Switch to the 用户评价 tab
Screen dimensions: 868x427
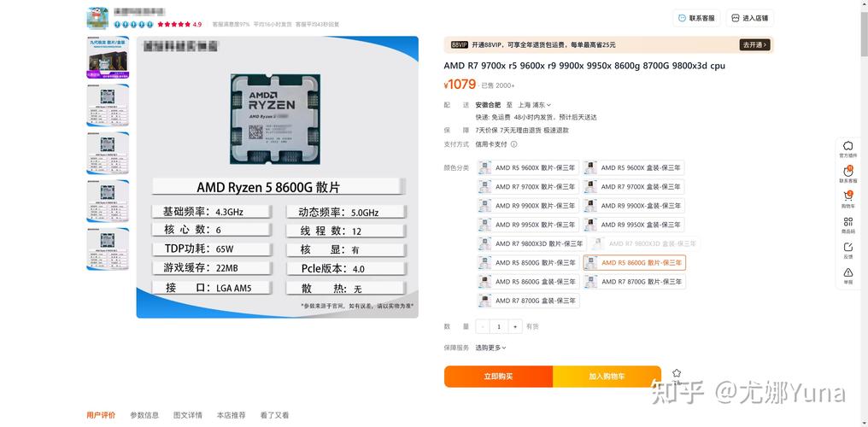click(x=101, y=415)
